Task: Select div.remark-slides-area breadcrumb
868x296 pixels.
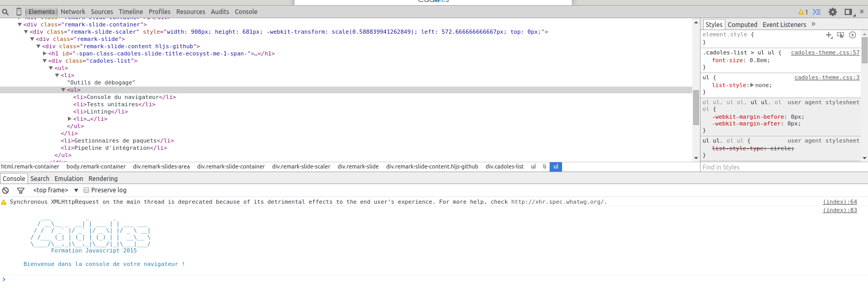Action: pyautogui.click(x=161, y=166)
